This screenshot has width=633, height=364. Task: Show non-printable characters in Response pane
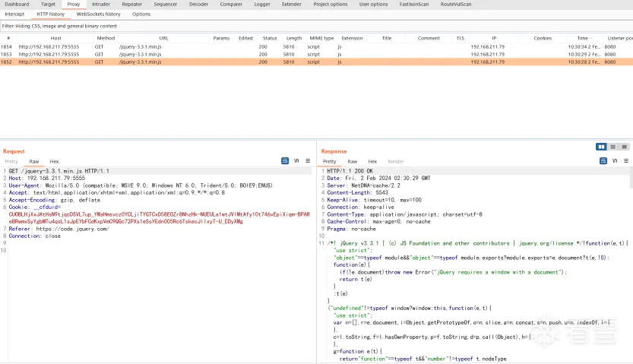point(615,161)
